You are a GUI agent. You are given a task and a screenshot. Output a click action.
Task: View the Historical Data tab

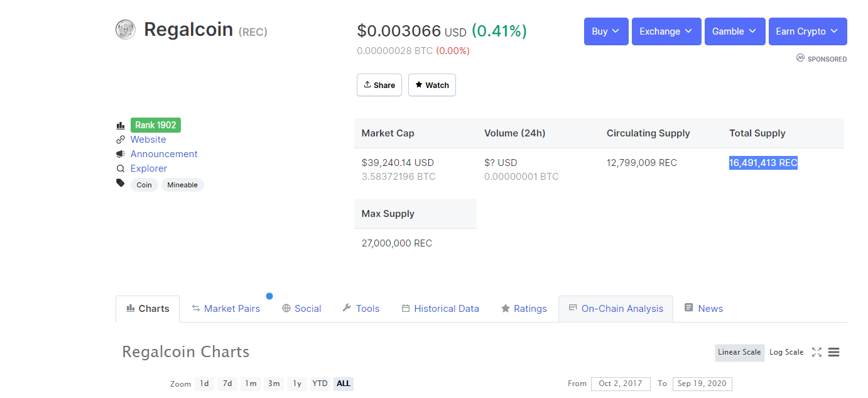coord(440,309)
